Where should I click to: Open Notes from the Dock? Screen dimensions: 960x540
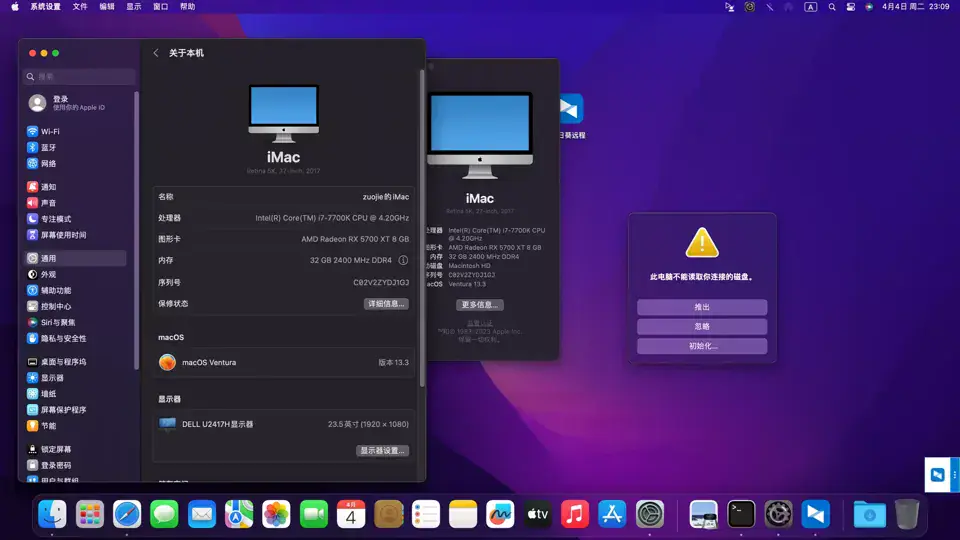click(463, 514)
